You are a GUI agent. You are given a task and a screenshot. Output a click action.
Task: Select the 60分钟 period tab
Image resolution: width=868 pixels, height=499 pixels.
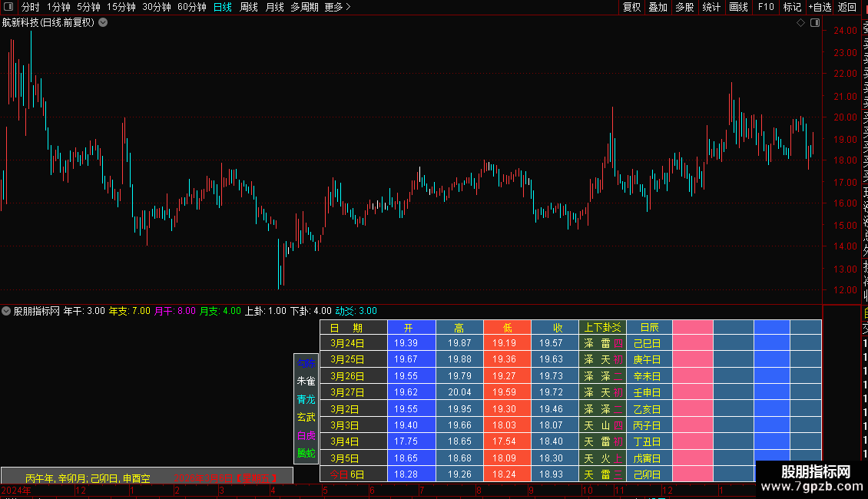(192, 7)
